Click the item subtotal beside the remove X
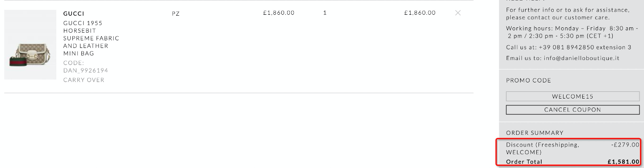644x168 pixels. point(419,13)
